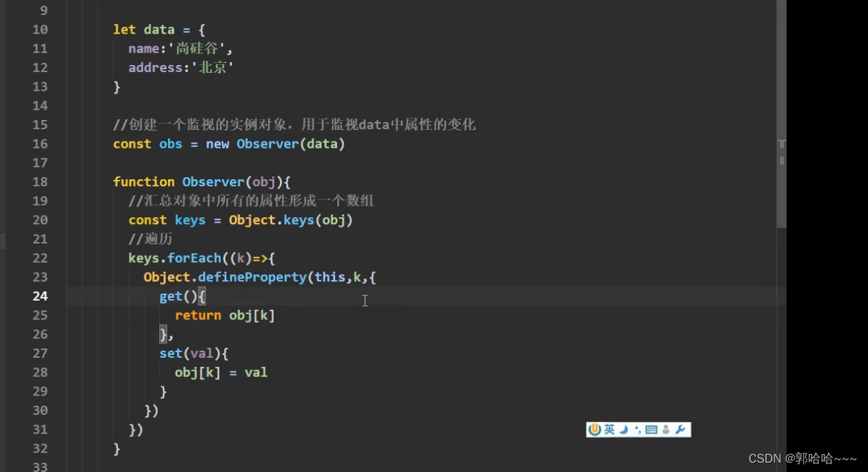Click line number 16 in the gutter
This screenshot has width=868, height=472.
pos(40,144)
